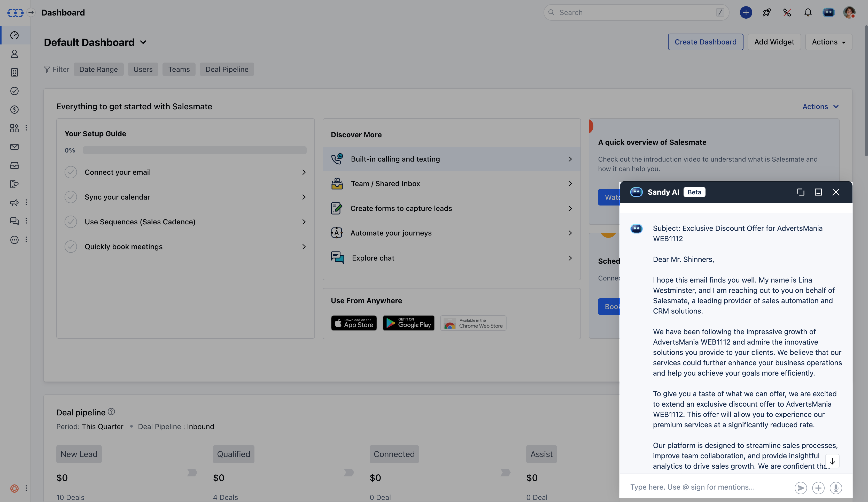
Task: Select the Date Range filter
Action: point(98,69)
